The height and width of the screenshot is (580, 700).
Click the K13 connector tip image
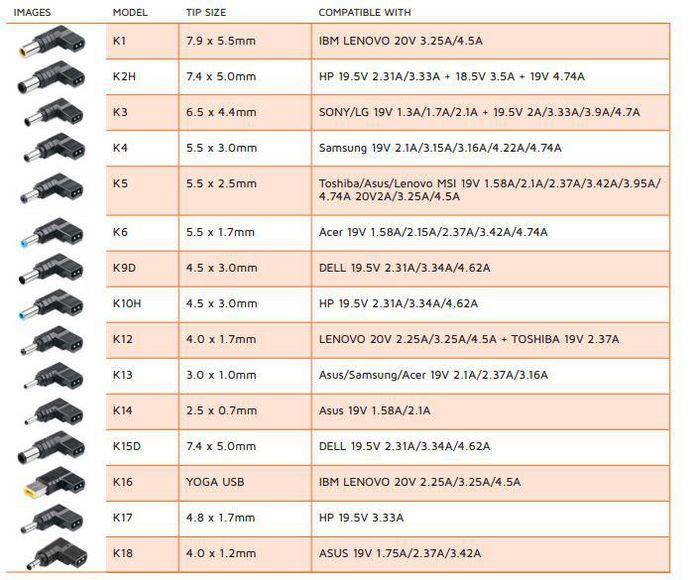coord(54,376)
